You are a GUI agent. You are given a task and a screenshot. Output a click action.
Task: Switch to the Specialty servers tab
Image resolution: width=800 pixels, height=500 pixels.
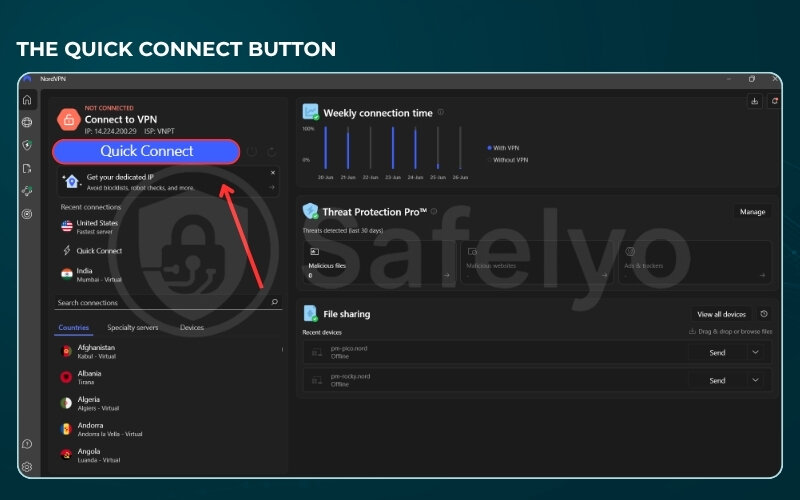(x=133, y=328)
